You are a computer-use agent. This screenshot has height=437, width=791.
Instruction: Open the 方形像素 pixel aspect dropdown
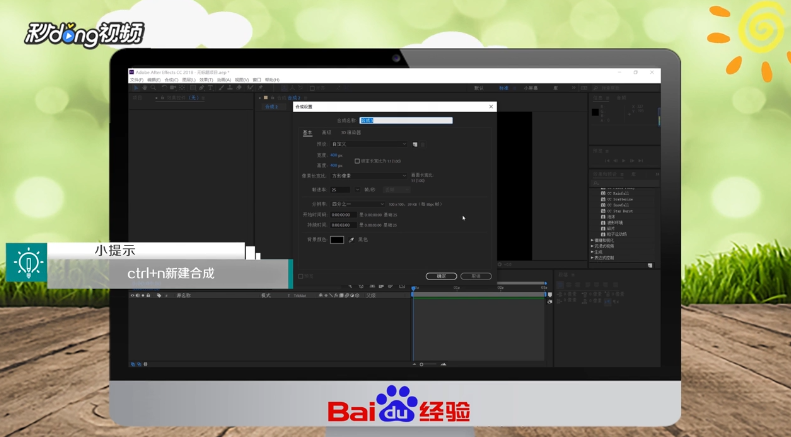[x=369, y=176]
